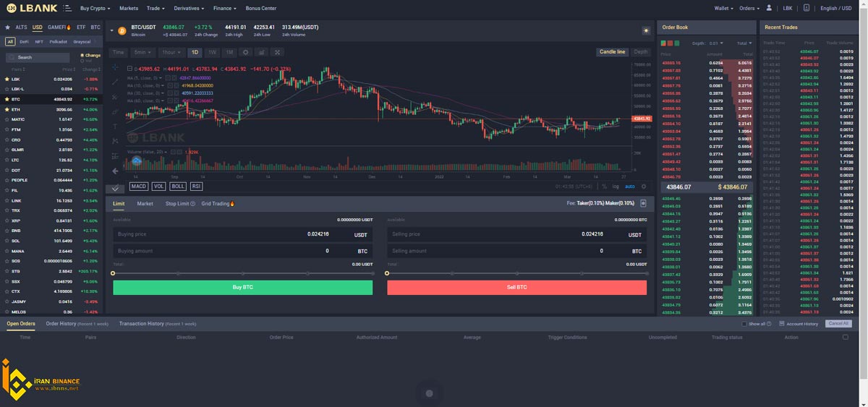This screenshot has width=868, height=407.
Task: Select the pitchfork drawing tool
Action: point(115,96)
